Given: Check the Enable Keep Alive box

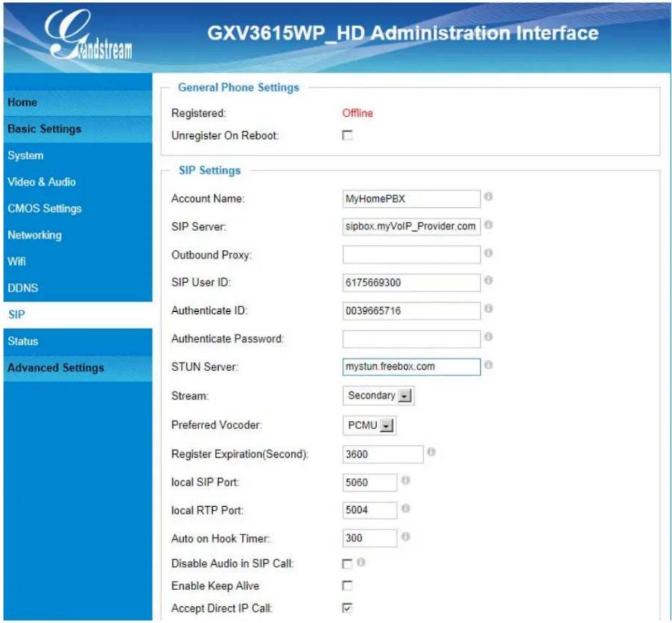Looking at the screenshot, I should pyautogui.click(x=347, y=586).
